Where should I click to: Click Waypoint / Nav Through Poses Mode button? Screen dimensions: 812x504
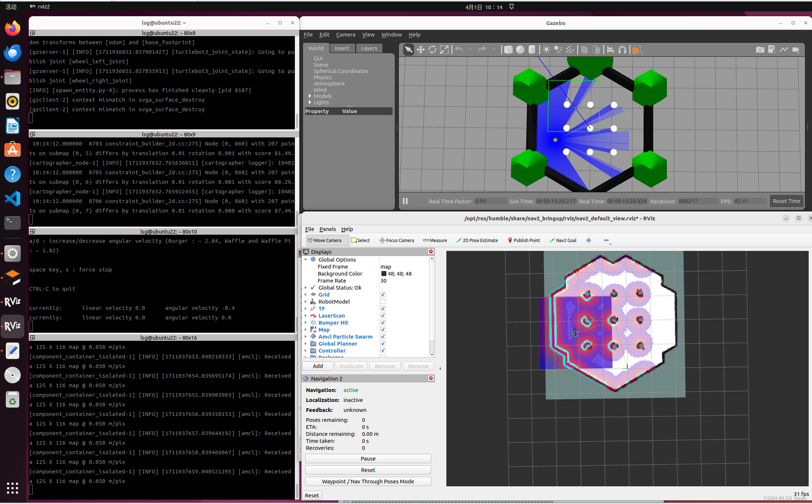point(367,481)
